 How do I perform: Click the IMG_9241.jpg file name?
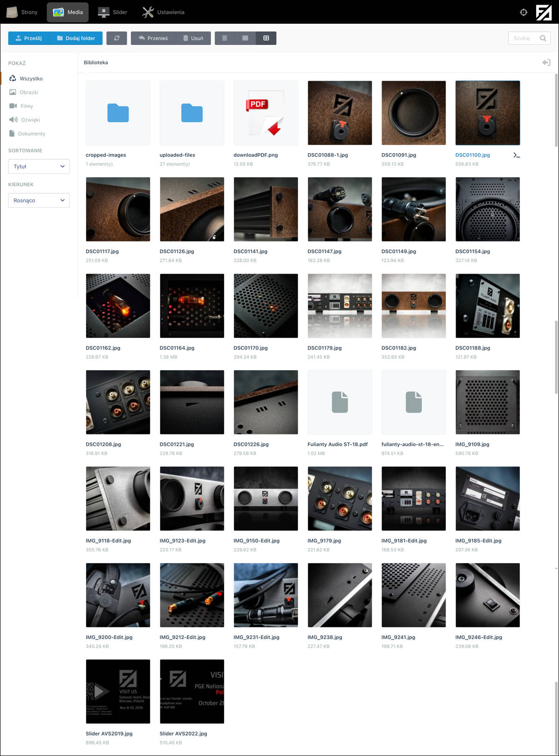[x=398, y=637]
